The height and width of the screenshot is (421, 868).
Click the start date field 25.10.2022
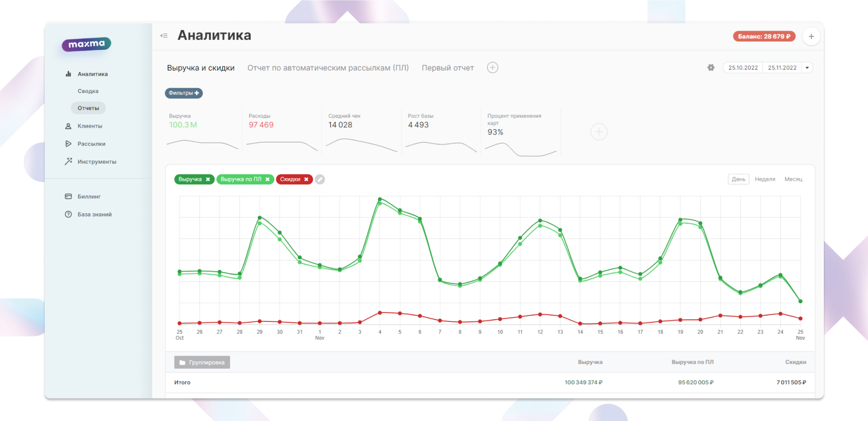click(x=743, y=67)
